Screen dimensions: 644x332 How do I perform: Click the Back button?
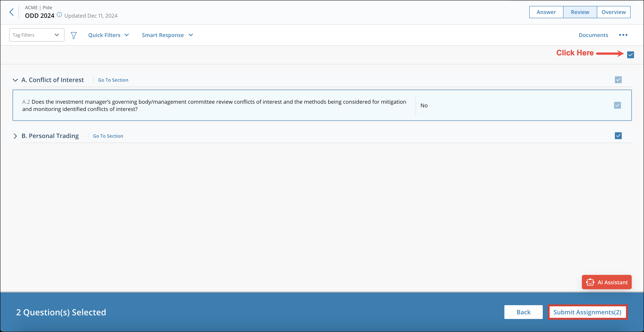pos(523,312)
